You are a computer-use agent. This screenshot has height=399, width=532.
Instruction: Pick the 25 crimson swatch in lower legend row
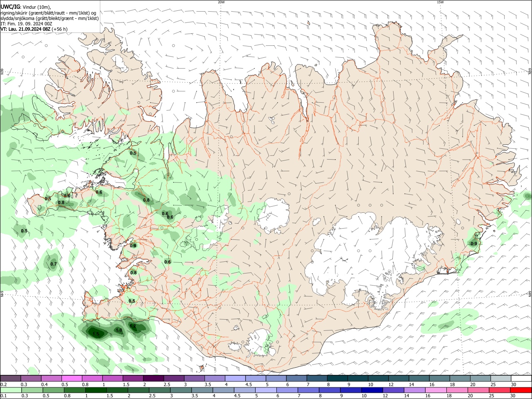point(500,390)
